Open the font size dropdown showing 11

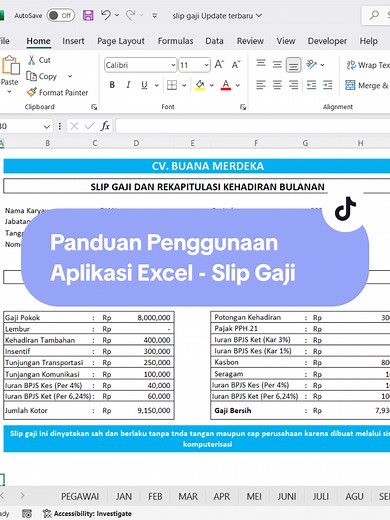[x=207, y=65]
